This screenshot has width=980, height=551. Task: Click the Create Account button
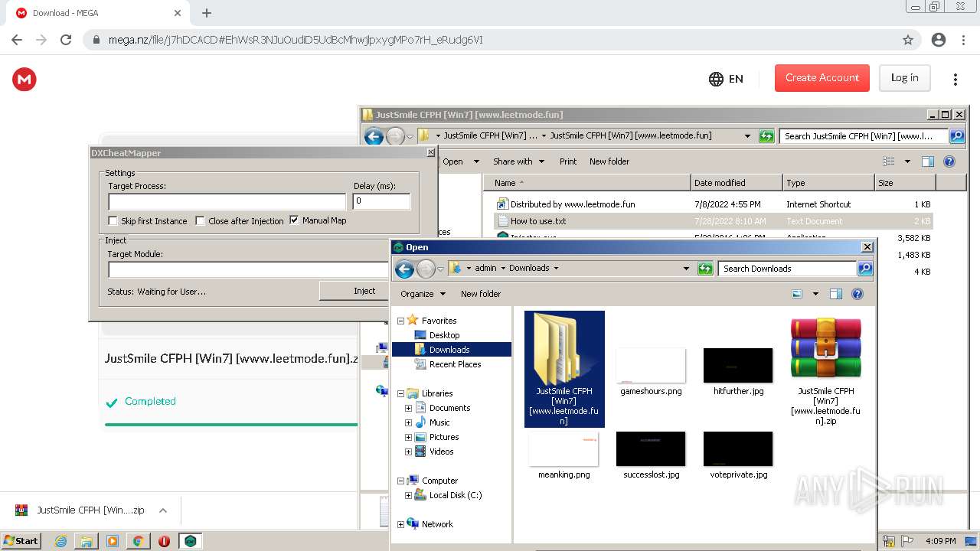(822, 78)
